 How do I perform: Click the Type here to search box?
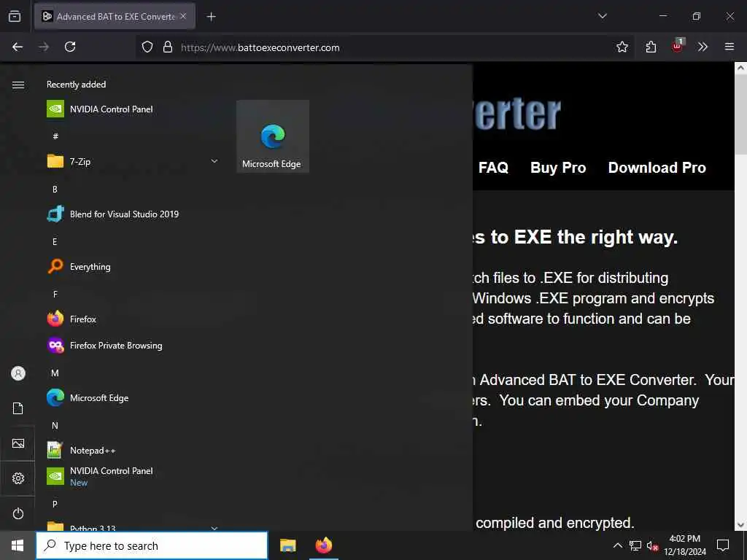click(x=152, y=545)
